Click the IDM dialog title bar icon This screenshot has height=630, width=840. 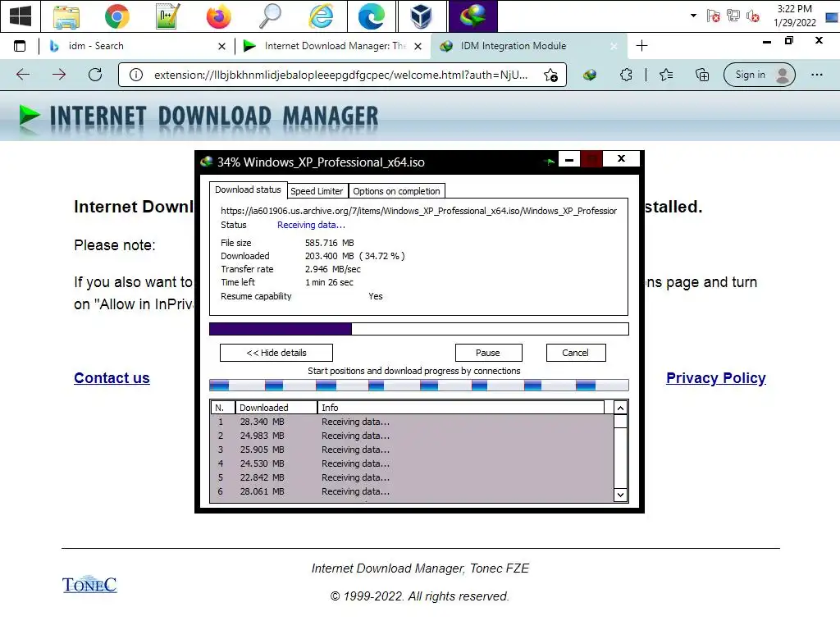206,162
